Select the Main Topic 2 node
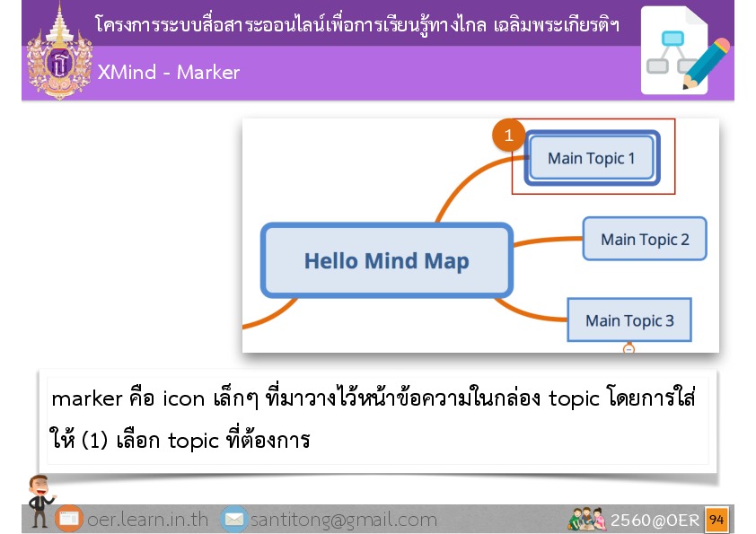The image size is (756, 534). click(x=645, y=239)
